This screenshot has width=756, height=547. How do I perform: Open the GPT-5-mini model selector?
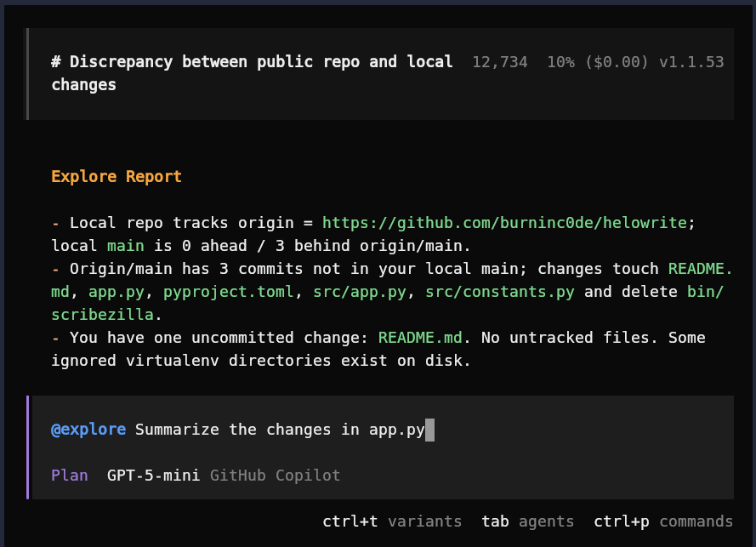pos(154,476)
